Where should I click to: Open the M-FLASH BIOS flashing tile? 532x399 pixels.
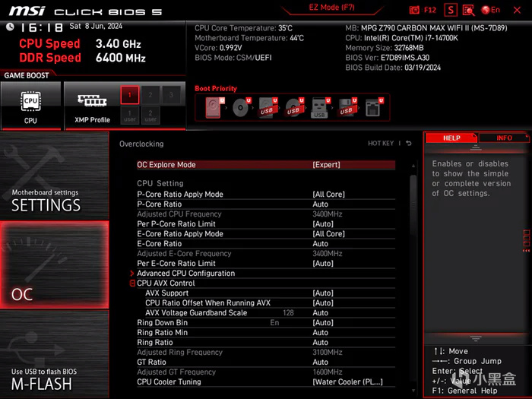(54, 354)
